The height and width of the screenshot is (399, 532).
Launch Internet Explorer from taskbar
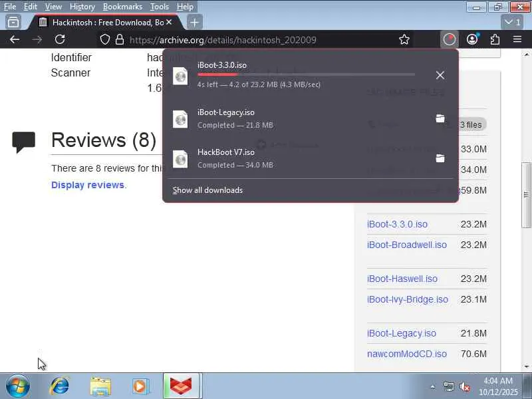[60, 386]
